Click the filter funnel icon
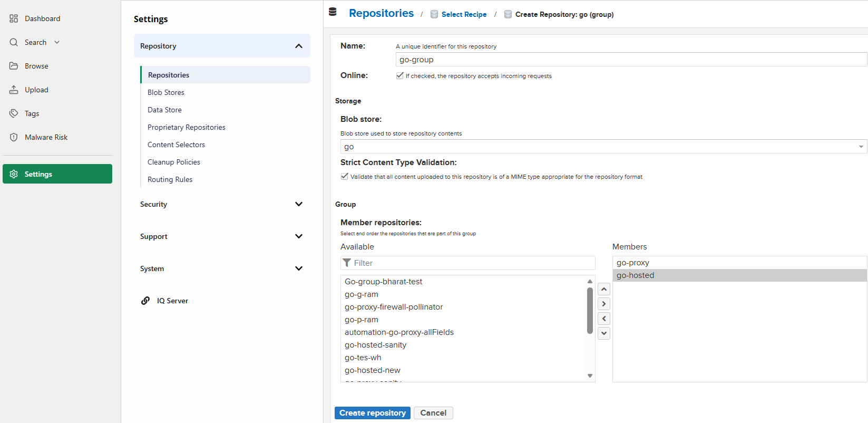The height and width of the screenshot is (423, 868). 347,263
